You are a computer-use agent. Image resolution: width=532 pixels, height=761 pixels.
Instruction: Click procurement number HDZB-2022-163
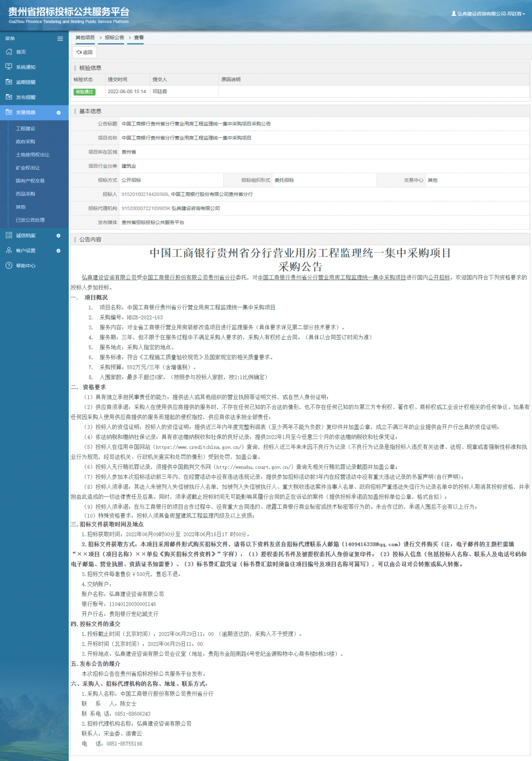(145, 318)
